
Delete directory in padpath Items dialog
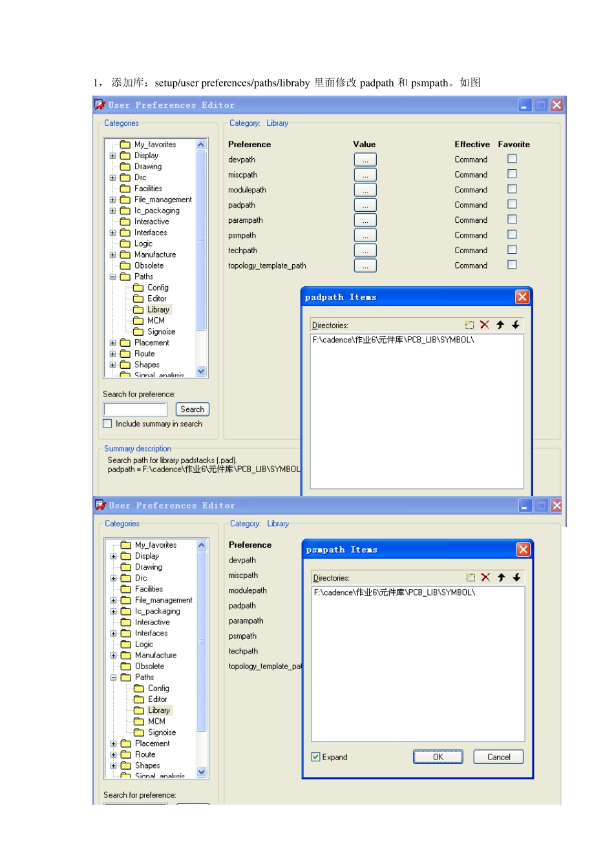tap(485, 325)
